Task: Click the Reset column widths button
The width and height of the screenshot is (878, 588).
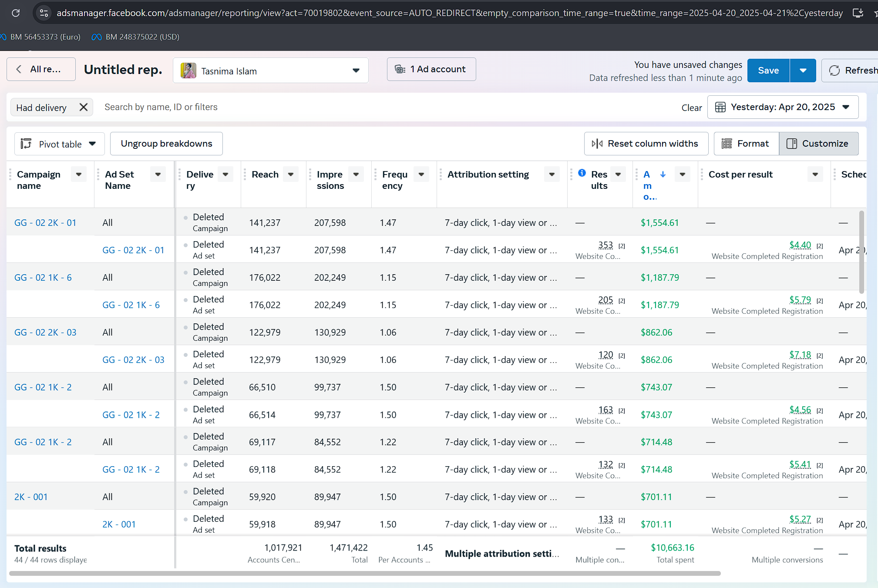Action: pos(646,144)
